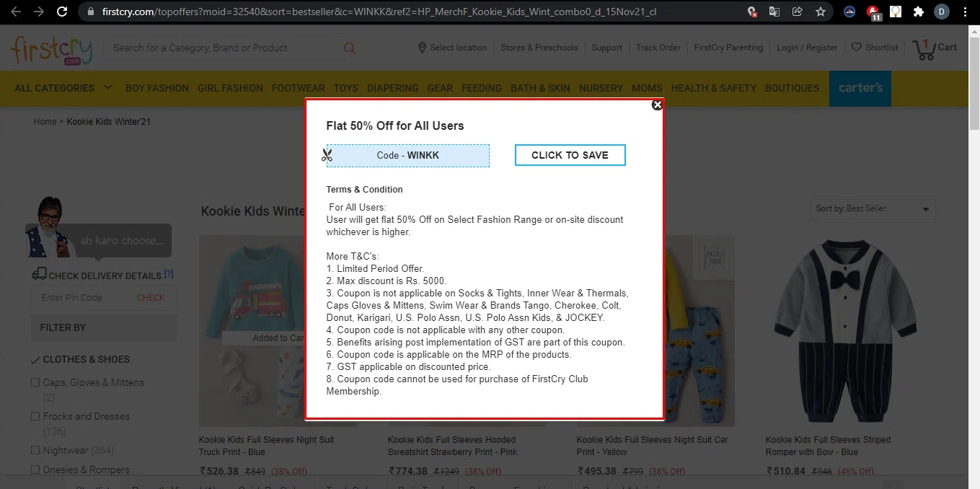
Task: Open BOUTIQUES menu
Action: point(793,88)
